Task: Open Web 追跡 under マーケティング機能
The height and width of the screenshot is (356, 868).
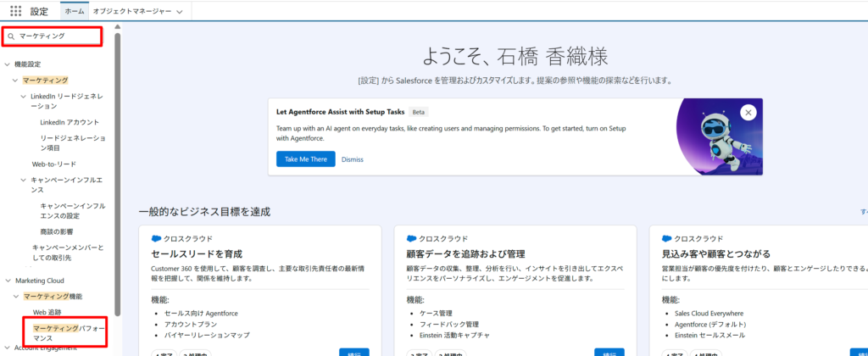Action: 47,312
